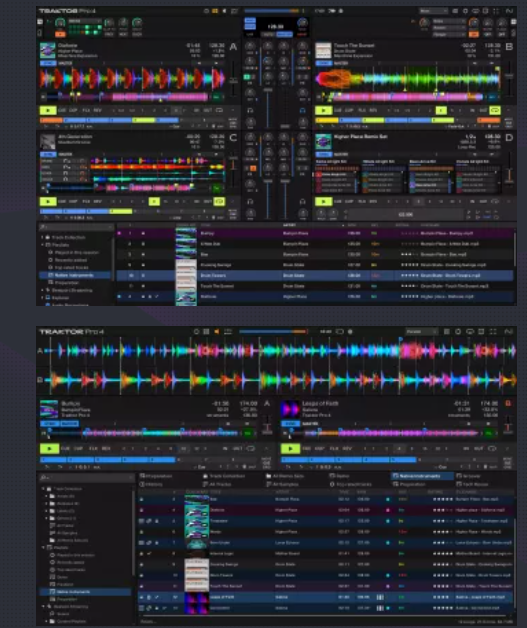Play deck B in bottom Traktor window
The image size is (527, 628).
point(290,449)
